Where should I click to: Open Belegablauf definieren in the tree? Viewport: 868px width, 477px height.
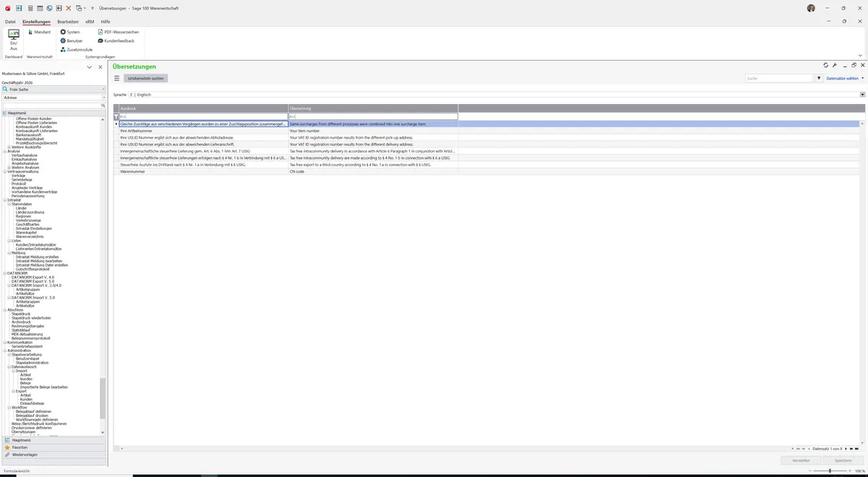point(33,412)
